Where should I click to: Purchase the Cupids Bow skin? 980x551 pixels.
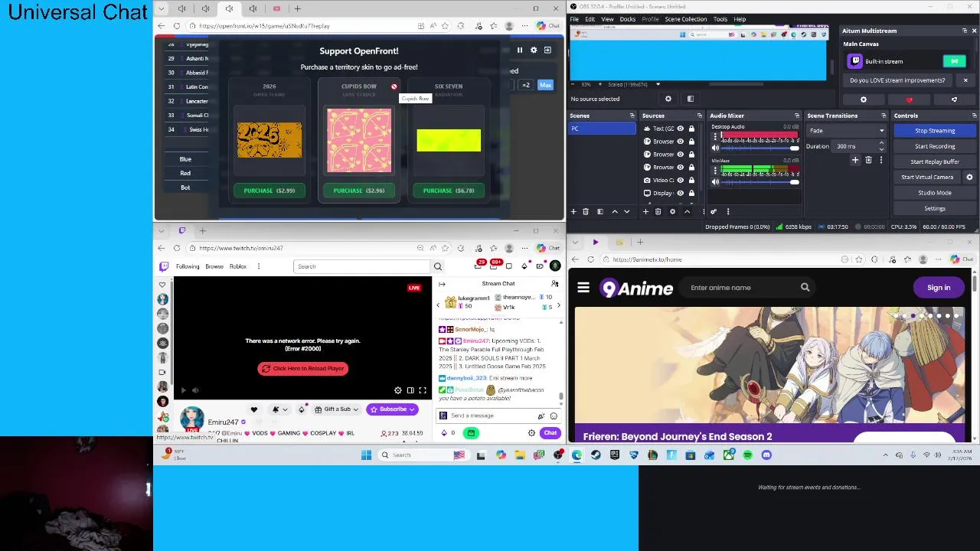coord(359,191)
